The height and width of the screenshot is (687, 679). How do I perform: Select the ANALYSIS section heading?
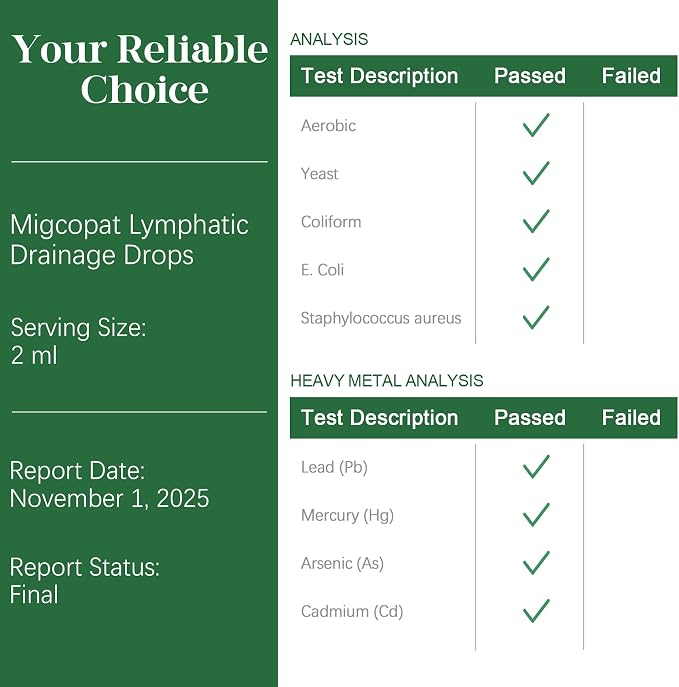pos(329,39)
